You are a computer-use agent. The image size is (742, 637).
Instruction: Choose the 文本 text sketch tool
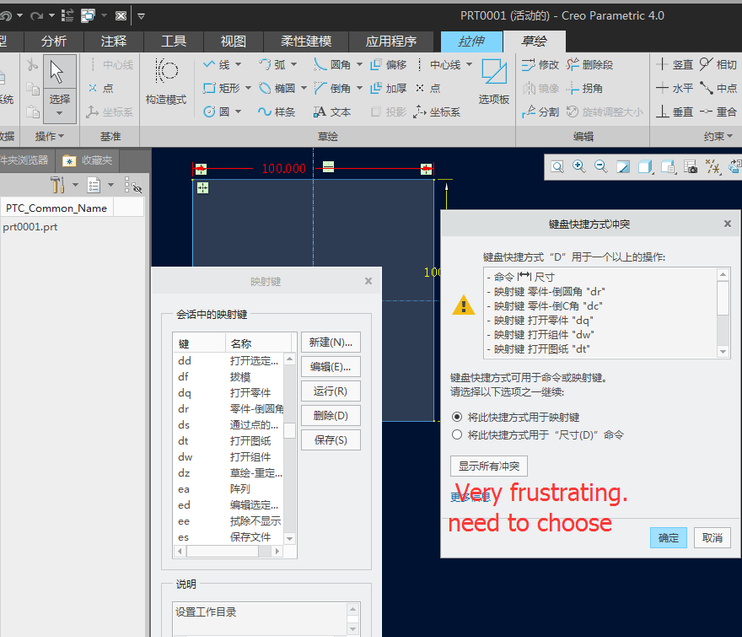332,112
